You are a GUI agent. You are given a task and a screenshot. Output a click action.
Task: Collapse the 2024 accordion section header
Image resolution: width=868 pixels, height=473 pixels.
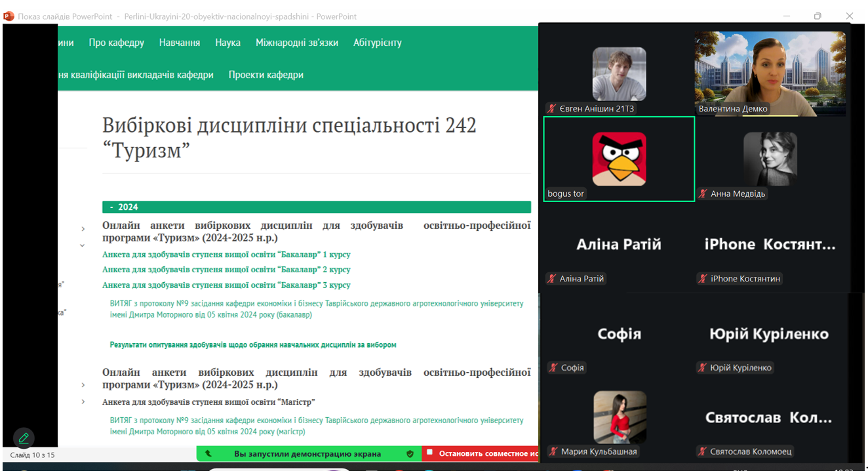pos(316,207)
